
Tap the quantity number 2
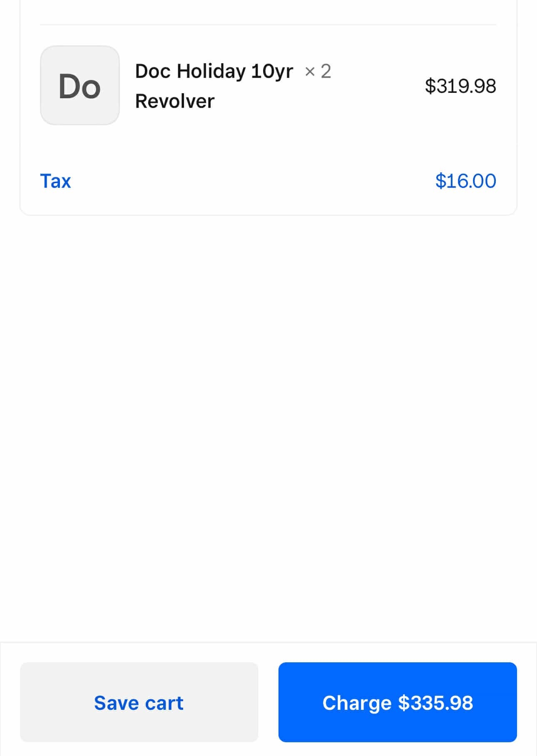click(326, 71)
